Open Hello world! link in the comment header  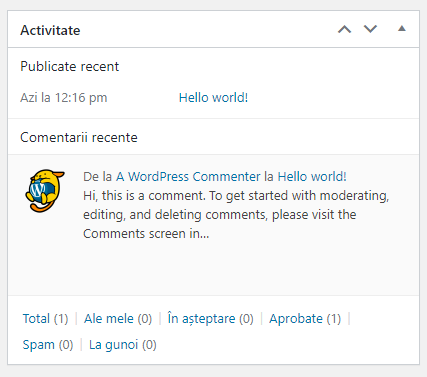click(x=312, y=177)
